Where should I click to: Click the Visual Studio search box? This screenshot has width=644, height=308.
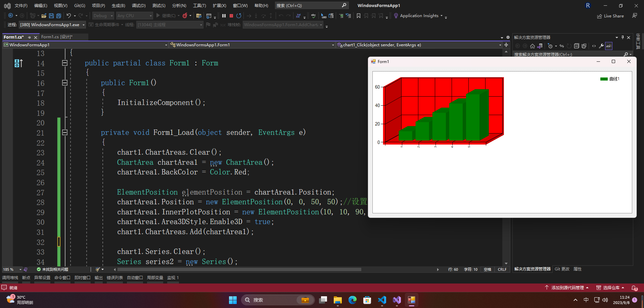click(x=312, y=6)
